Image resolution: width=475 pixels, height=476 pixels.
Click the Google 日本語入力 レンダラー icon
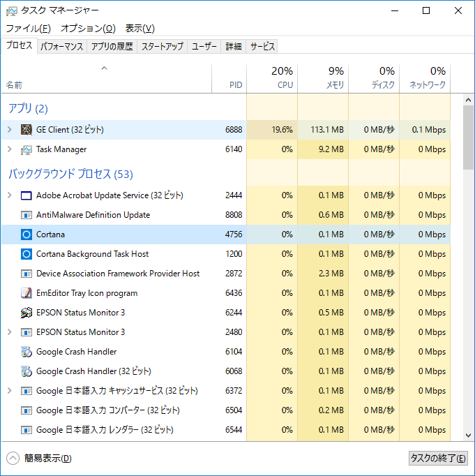click(27, 430)
